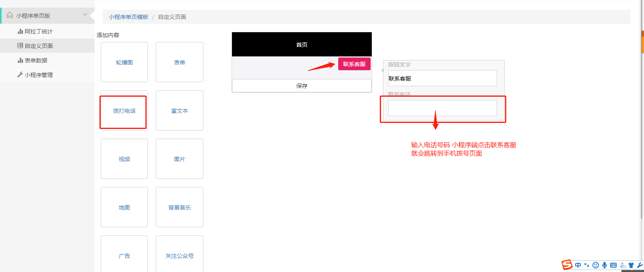Screen dimensions: 644x272
Task: Open the soft keyboard icon in IME bar
Action: click(x=613, y=265)
